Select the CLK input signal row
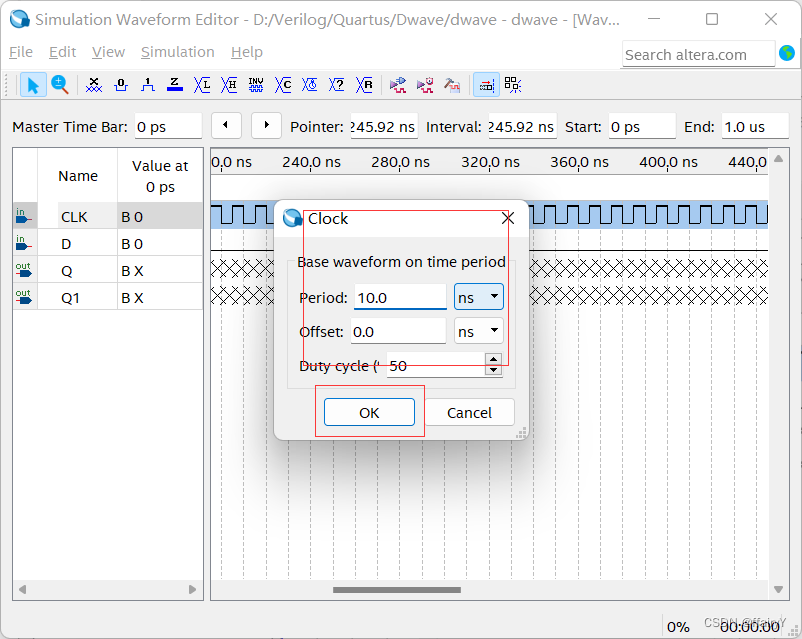802x639 pixels. [78, 215]
